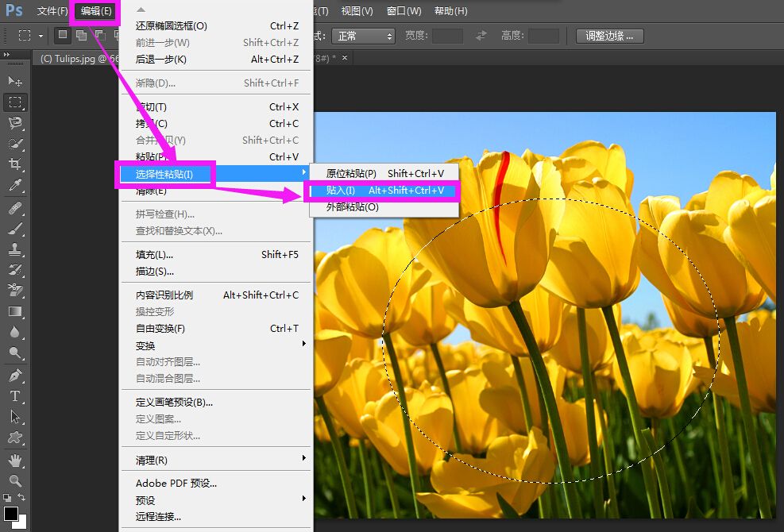Image resolution: width=784 pixels, height=532 pixels.
Task: Choose 远程连接... menu item
Action: [217, 517]
